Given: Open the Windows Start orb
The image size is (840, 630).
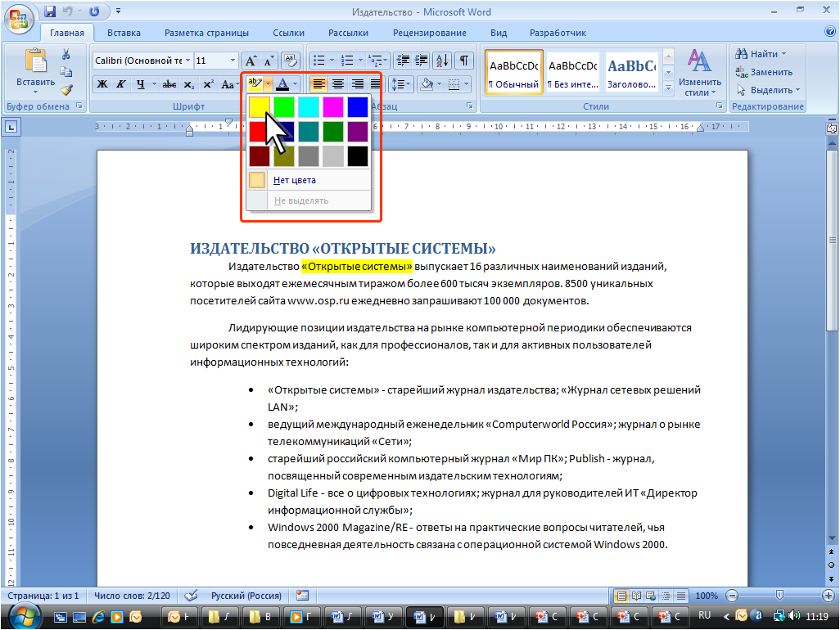Looking at the screenshot, I should pyautogui.click(x=24, y=616).
